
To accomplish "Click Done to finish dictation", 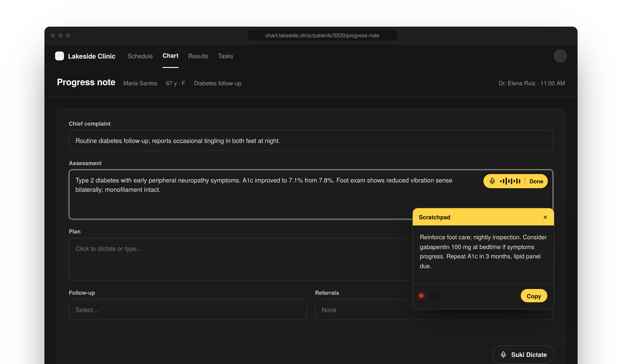I will (x=536, y=182).
